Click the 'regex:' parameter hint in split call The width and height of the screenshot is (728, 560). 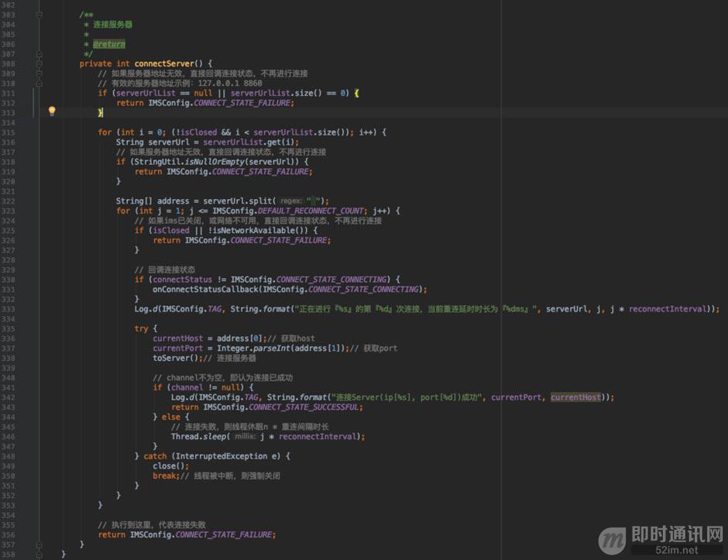click(291, 201)
